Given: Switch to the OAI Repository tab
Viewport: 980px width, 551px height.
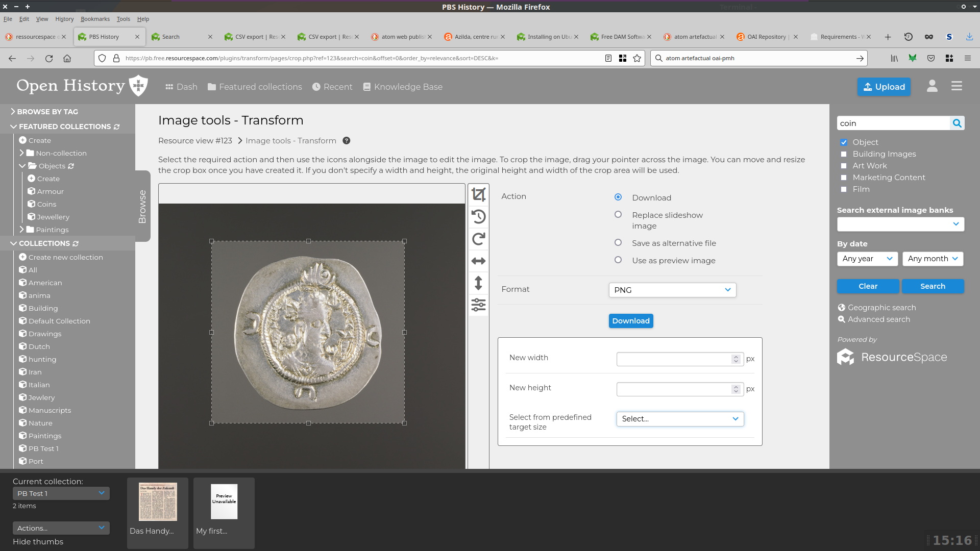Looking at the screenshot, I should tap(766, 37).
